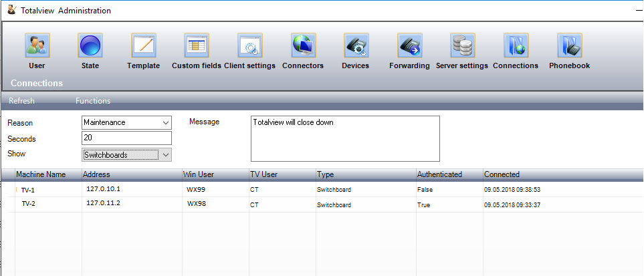644x276 pixels.
Task: Click Win User WX98 cell
Action: point(197,203)
